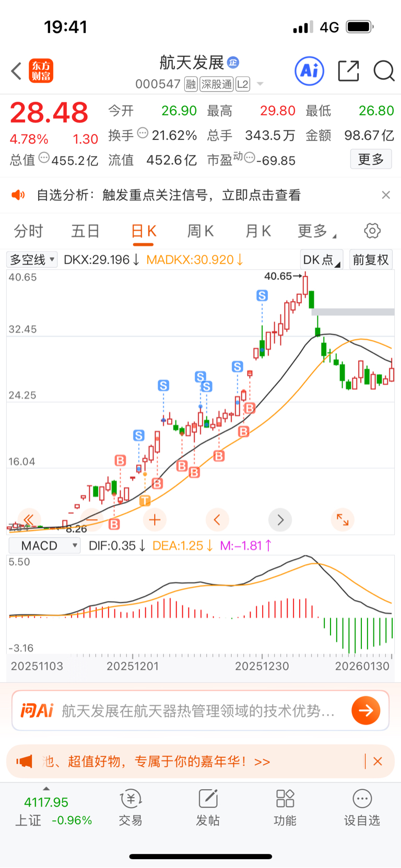
Task: Tap the DKX:29.196 value
Action: (101, 259)
